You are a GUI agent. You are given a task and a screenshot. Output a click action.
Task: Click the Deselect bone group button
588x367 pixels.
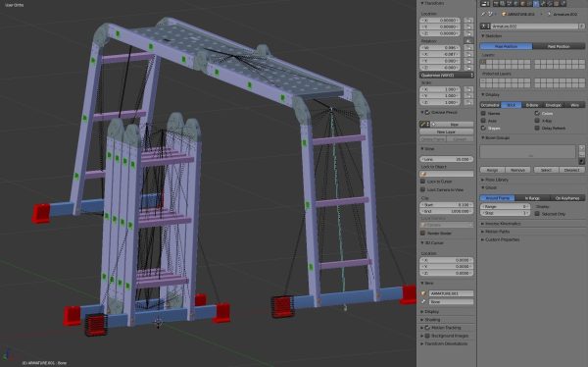pyautogui.click(x=572, y=170)
